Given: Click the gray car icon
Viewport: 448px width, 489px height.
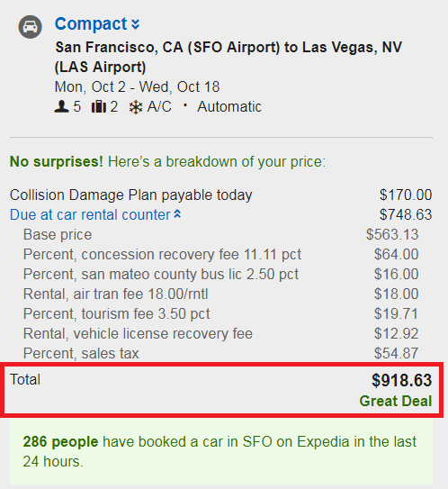Looking at the screenshot, I should coord(30,27).
